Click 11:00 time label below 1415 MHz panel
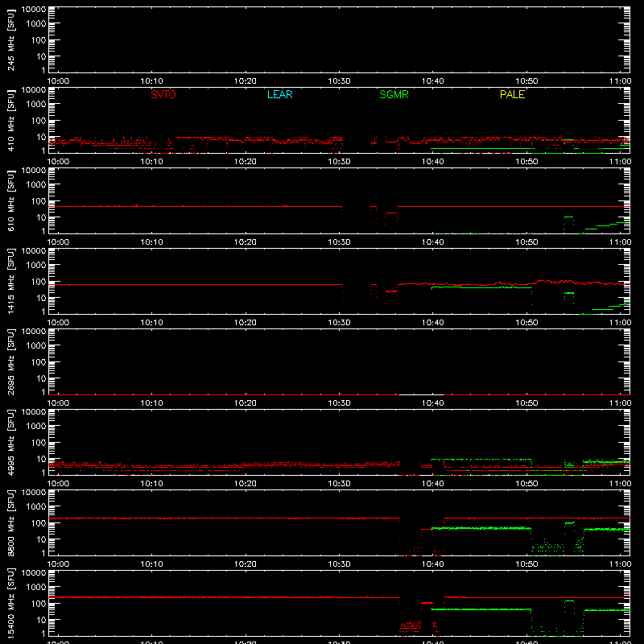Viewport: 644px width, 644px height. [x=620, y=323]
